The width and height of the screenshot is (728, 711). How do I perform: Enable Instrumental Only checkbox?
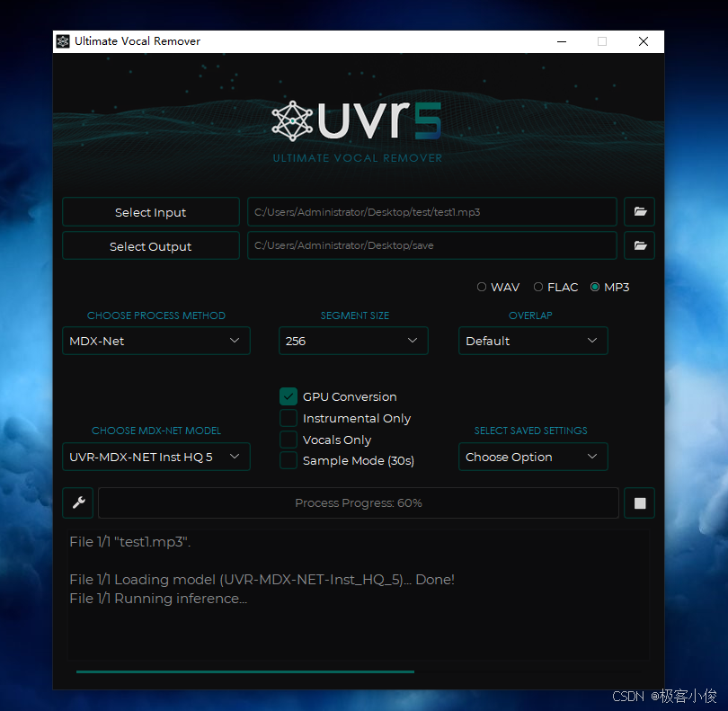coord(289,418)
